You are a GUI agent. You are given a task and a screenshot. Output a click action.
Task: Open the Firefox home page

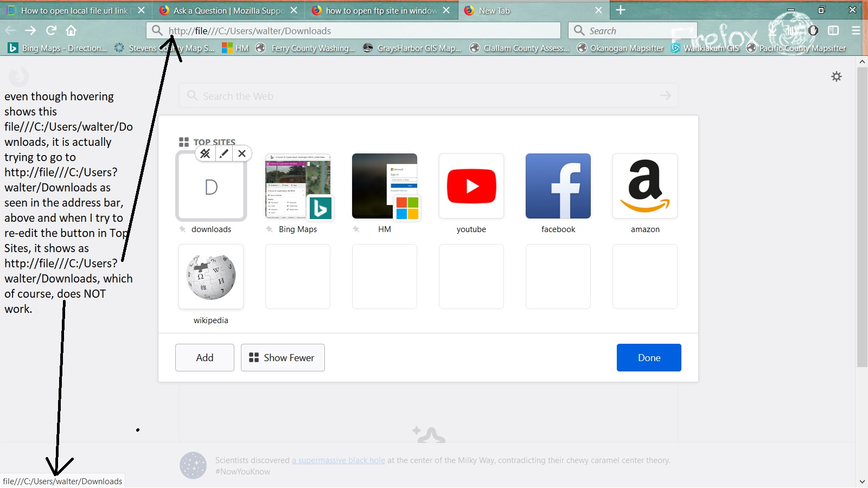(x=71, y=30)
